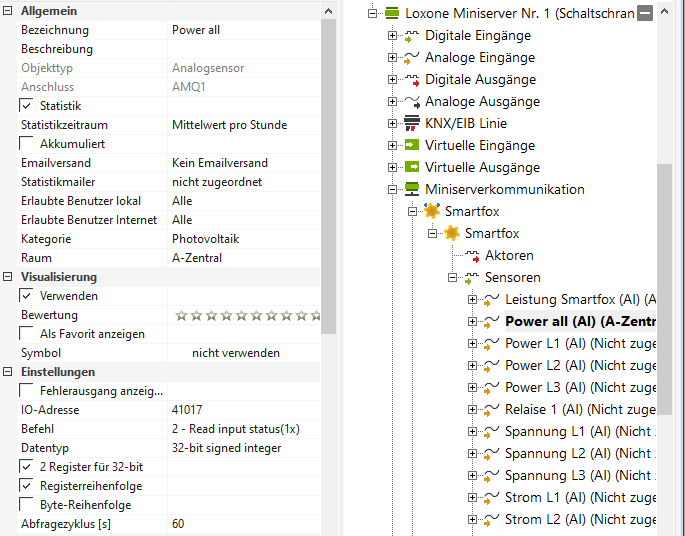Click the Miniserverkommunikation icon
685x536 pixels.
pyautogui.click(x=411, y=190)
